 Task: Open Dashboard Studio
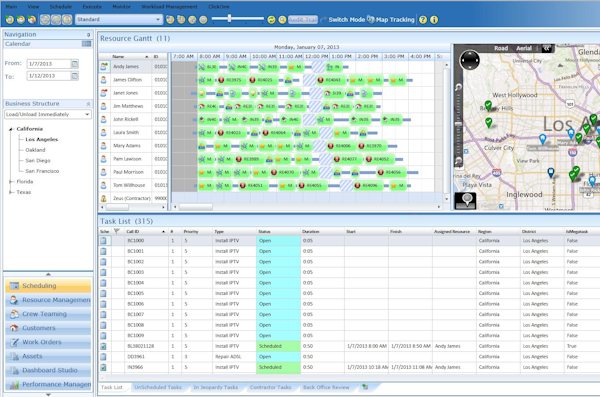pyautogui.click(x=48, y=371)
